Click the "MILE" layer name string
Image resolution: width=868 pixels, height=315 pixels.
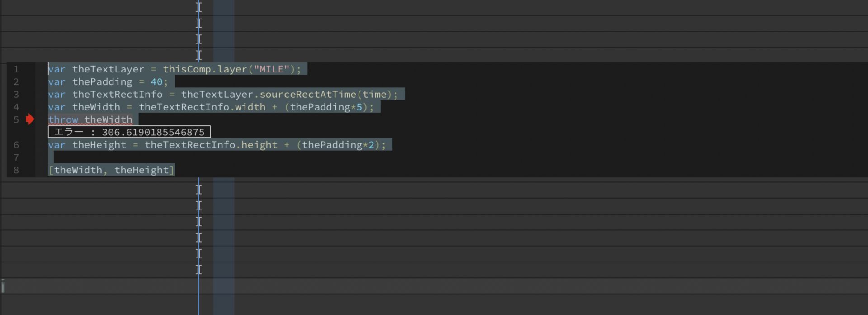(271, 69)
